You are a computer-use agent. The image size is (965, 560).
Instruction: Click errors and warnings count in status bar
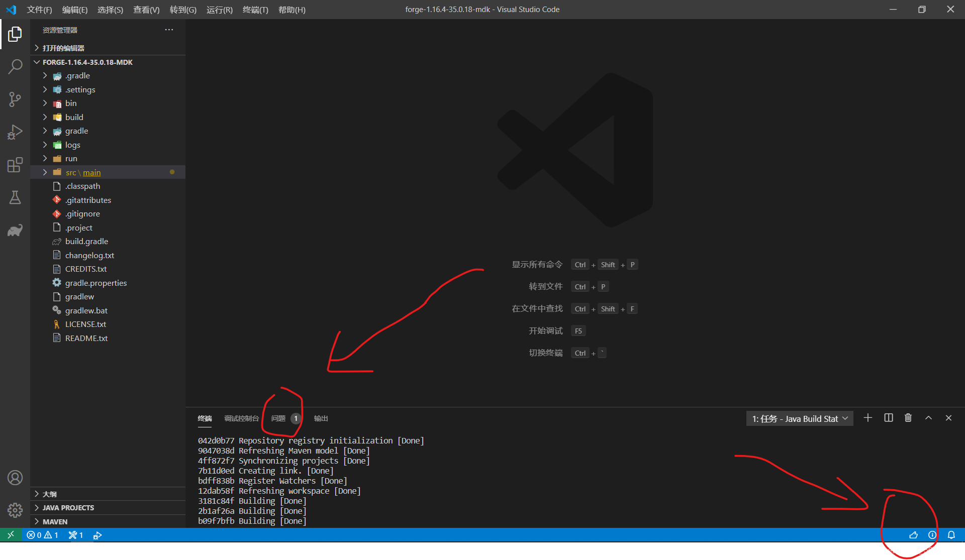(43, 535)
